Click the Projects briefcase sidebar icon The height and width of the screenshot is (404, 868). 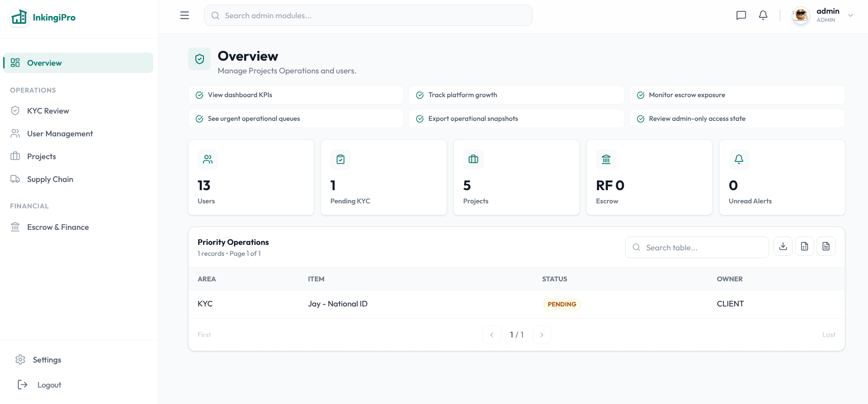pos(15,156)
